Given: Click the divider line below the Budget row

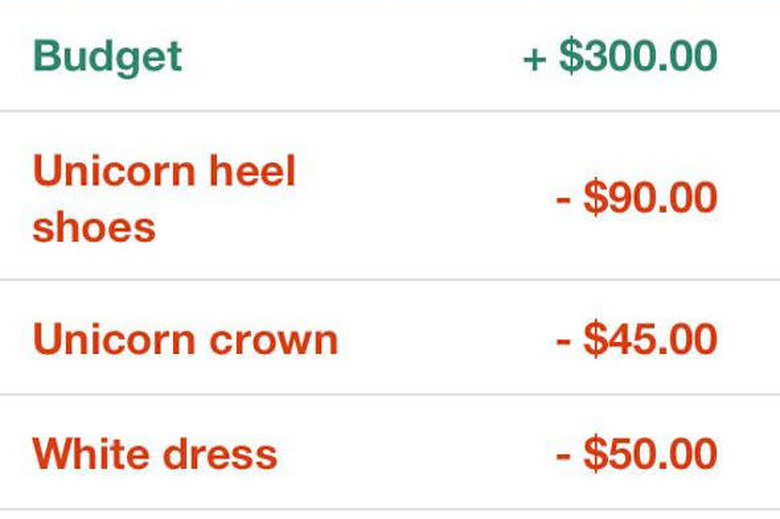Looking at the screenshot, I should tap(390, 111).
